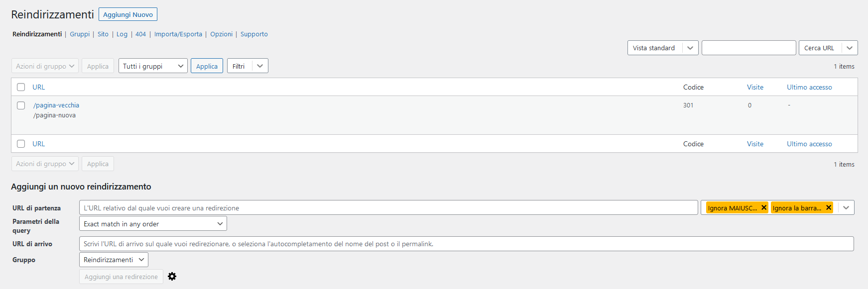Remove the 'Ignora la barra...' tag
This screenshot has width=868, height=289.
click(x=829, y=208)
